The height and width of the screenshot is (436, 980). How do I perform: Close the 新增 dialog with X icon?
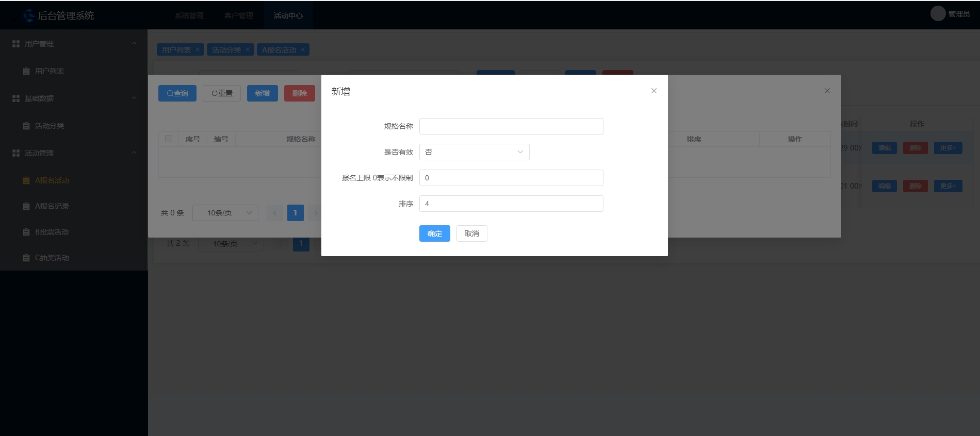click(654, 91)
